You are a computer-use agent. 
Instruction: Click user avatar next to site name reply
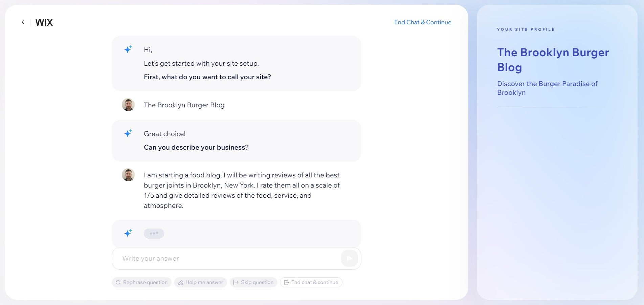point(128,105)
